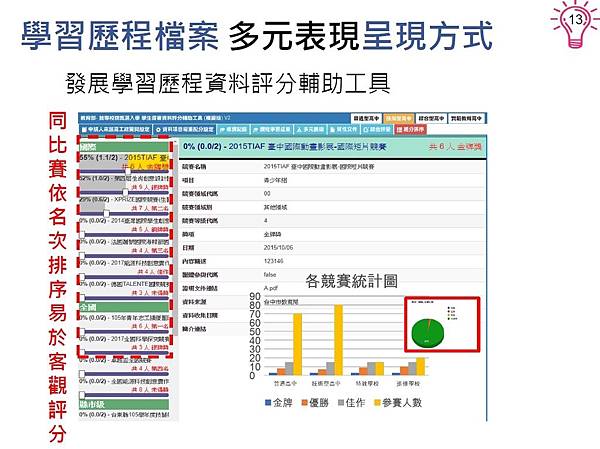Click the 參賽人數 legend entry
The height and width of the screenshot is (449, 600).
(398, 403)
